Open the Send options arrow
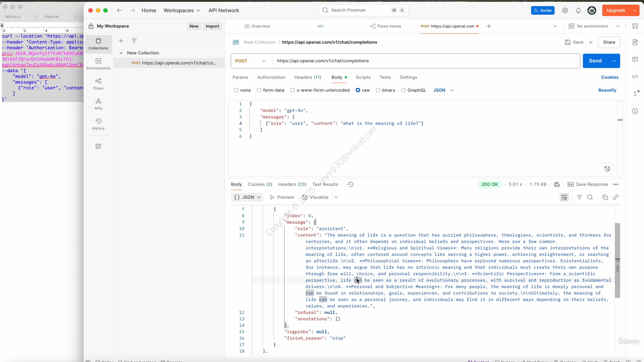Viewport: 644px width, 362px height. [x=614, y=61]
